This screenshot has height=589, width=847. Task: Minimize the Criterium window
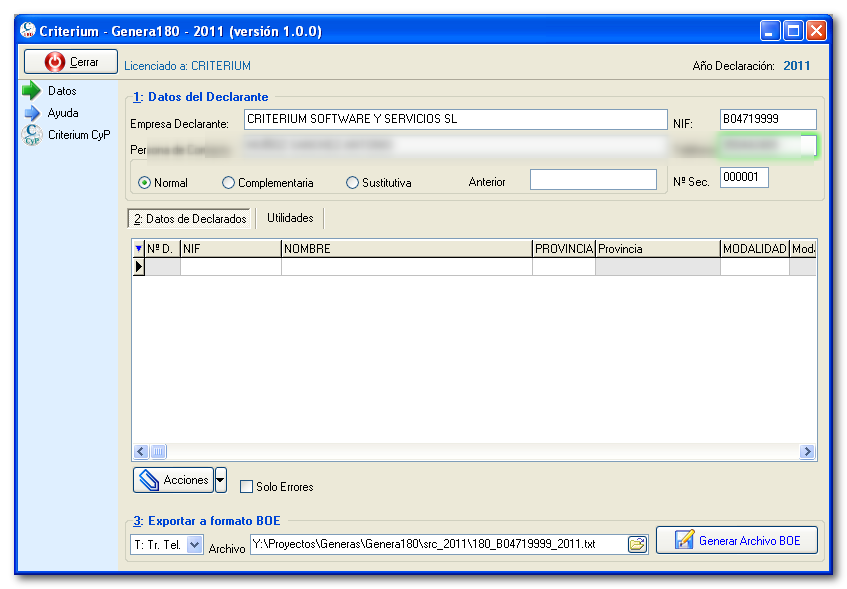click(x=769, y=30)
